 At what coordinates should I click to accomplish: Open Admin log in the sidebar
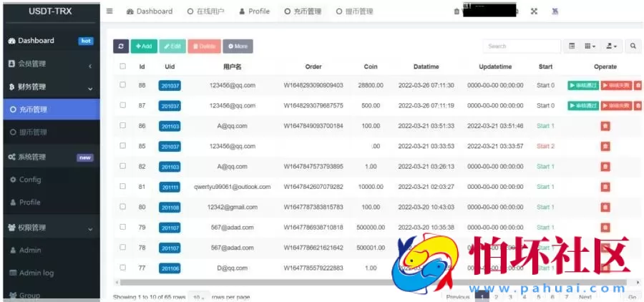(x=52, y=273)
